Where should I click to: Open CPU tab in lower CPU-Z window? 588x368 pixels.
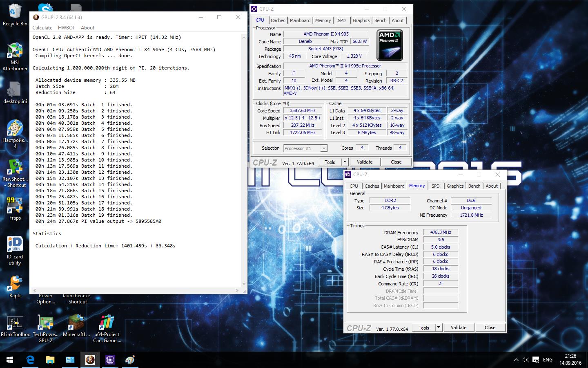354,186
